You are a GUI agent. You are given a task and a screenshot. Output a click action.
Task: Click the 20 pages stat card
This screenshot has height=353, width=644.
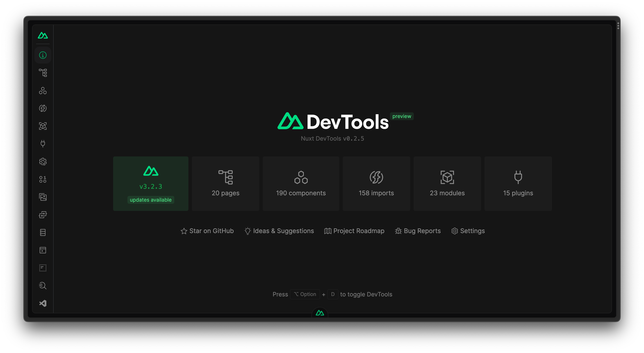[225, 183]
